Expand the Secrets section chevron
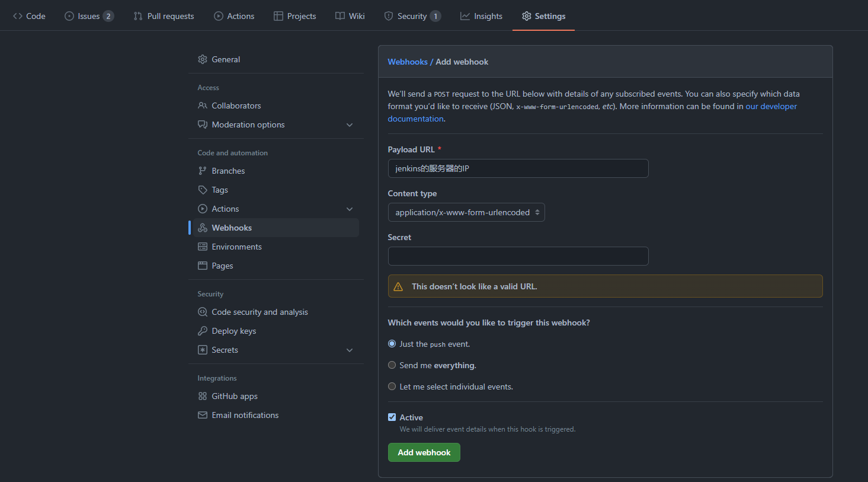The image size is (868, 482). click(x=350, y=350)
